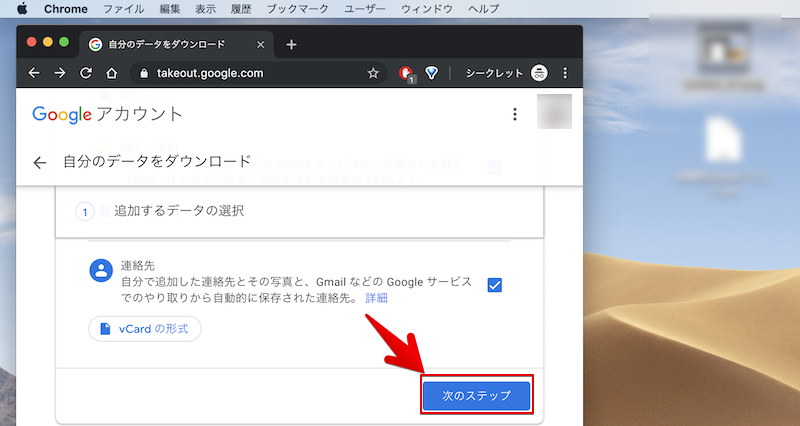Open the 詳細 link for contacts
Viewport: 800px width, 426px height.
376,298
